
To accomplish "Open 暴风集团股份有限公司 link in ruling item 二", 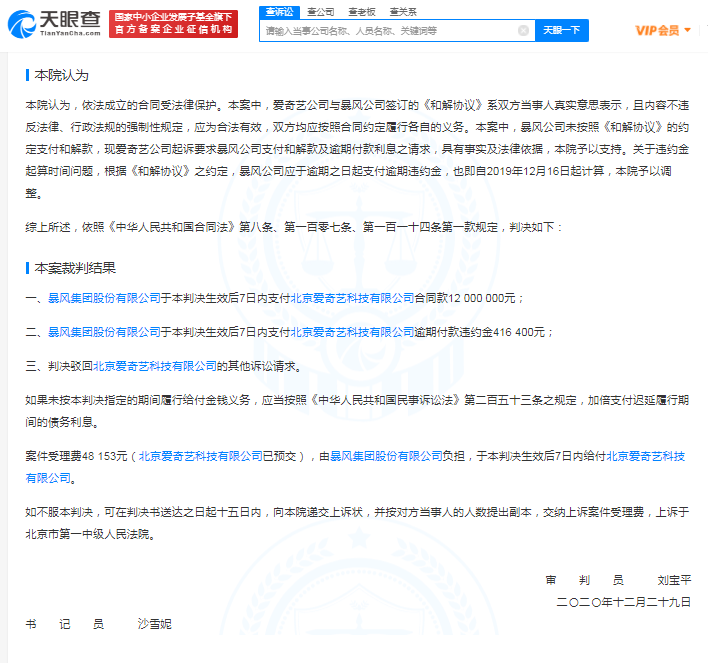I will click(104, 332).
